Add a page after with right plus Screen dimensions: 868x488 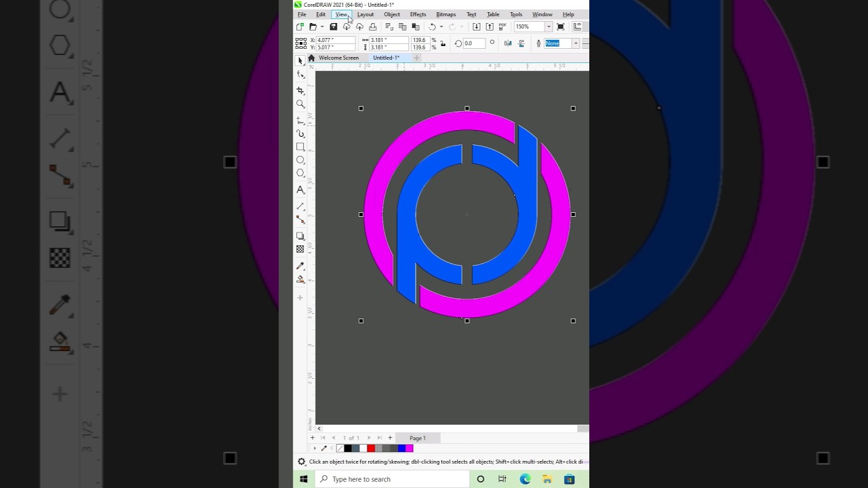(390, 438)
